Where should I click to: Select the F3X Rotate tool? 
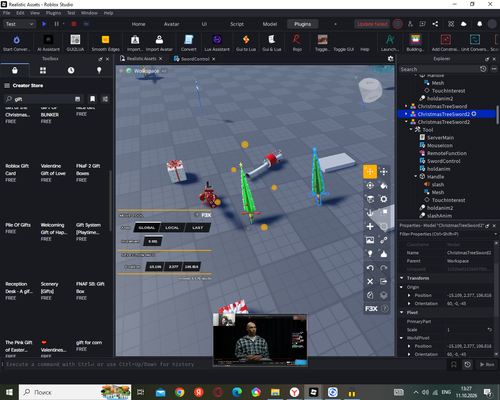pyautogui.click(x=370, y=185)
